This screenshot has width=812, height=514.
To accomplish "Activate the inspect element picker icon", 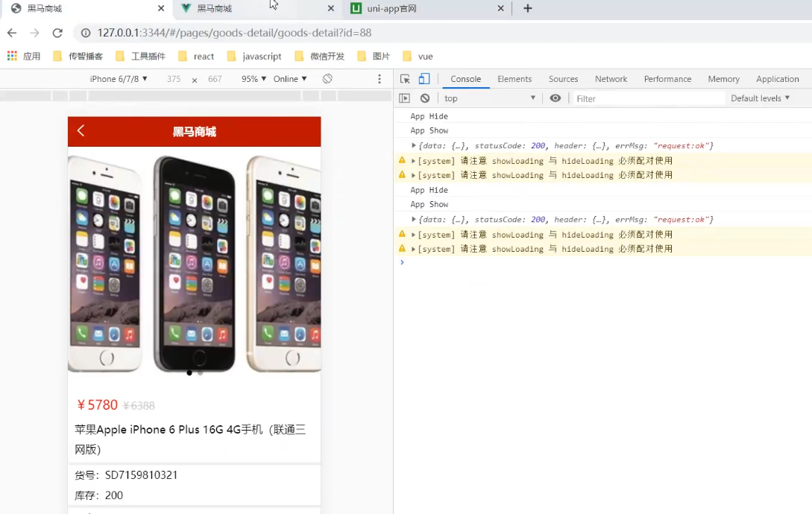I will click(405, 79).
